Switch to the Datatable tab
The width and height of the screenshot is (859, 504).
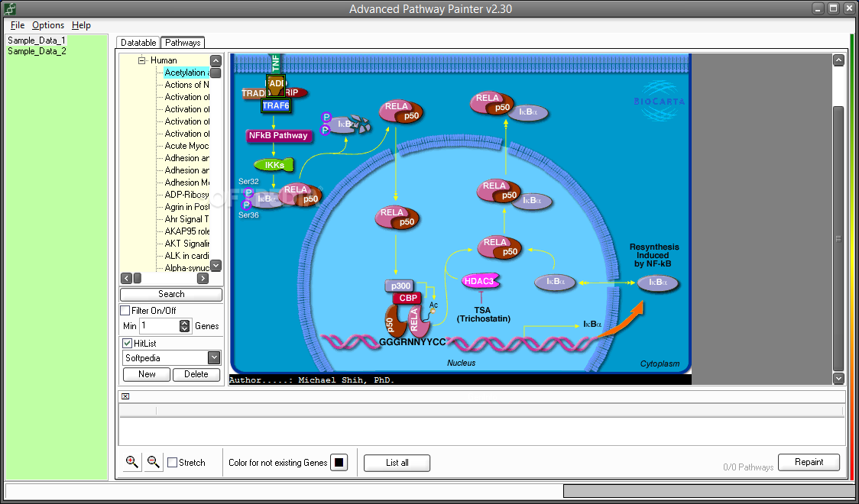click(x=138, y=43)
